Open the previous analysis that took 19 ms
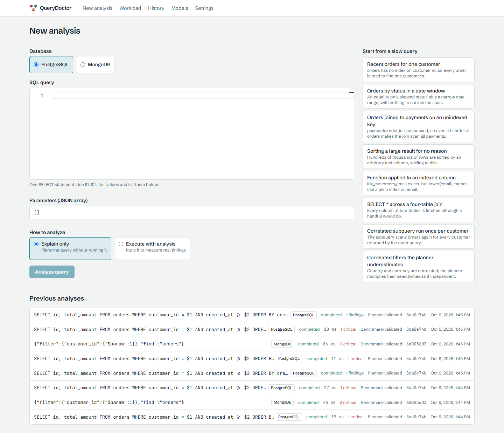 (252, 417)
